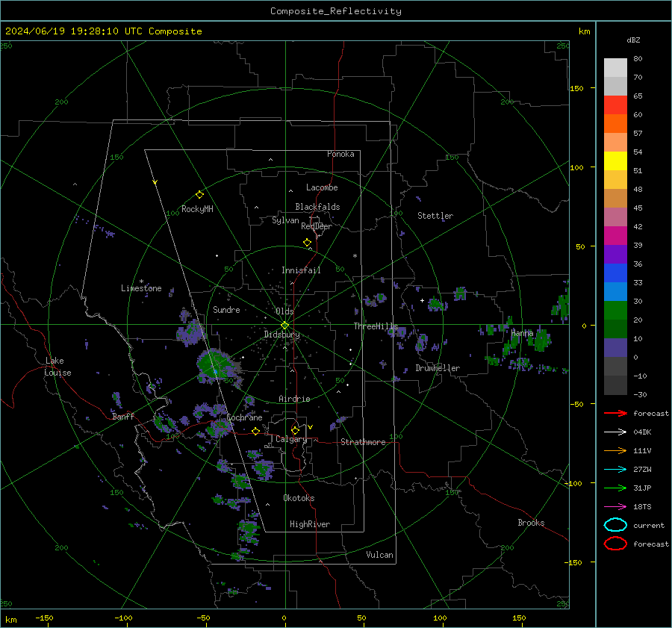Click the magenta 18TS arrow icon
The image size is (672, 628).
(x=615, y=507)
